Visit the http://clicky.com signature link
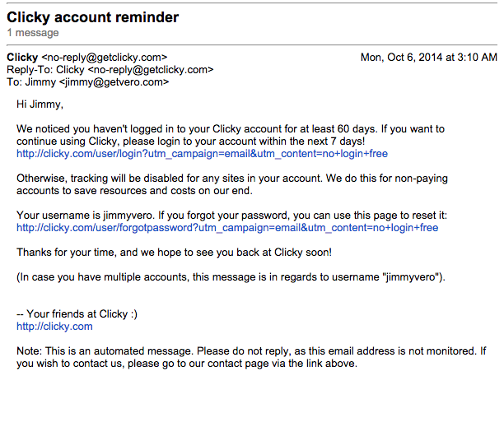The height and width of the screenshot is (427, 504). pos(54,327)
